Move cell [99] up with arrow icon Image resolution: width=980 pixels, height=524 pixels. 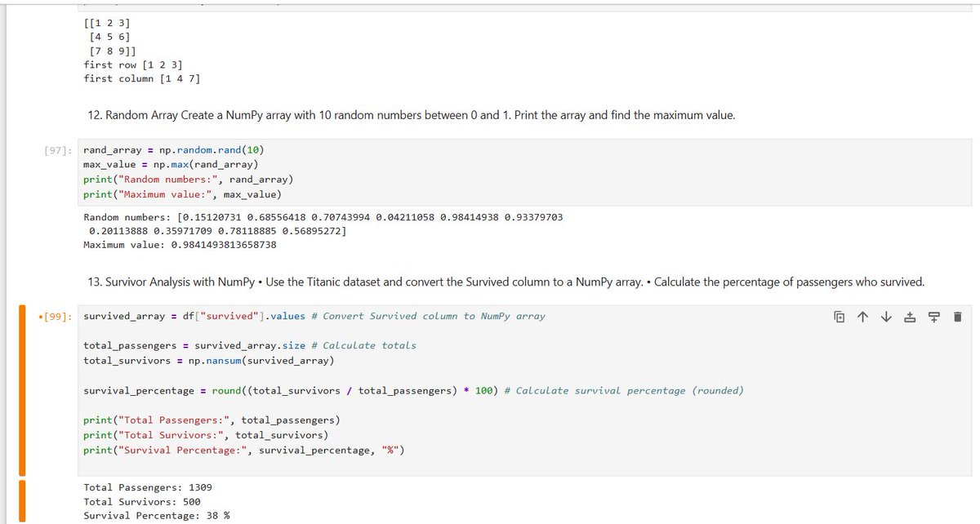pos(862,317)
